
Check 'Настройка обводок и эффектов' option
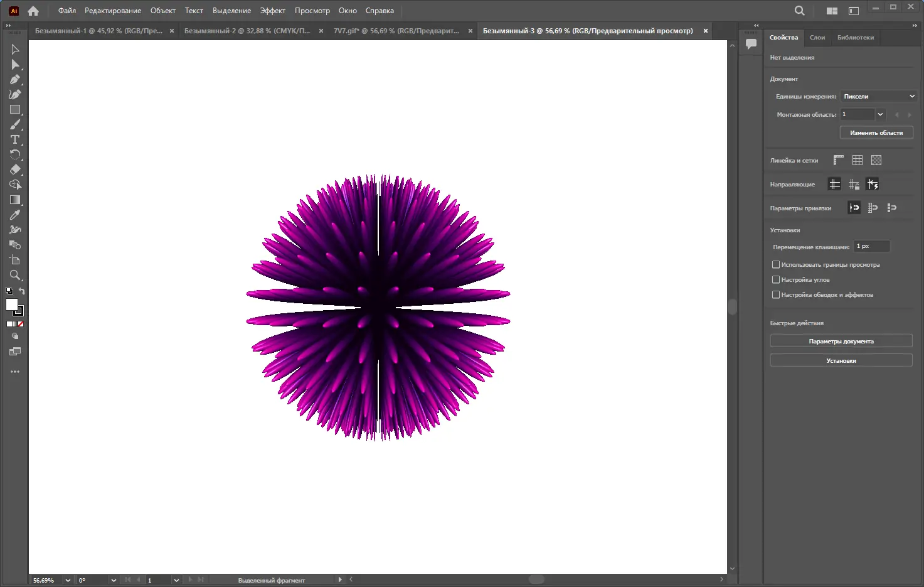(x=776, y=295)
